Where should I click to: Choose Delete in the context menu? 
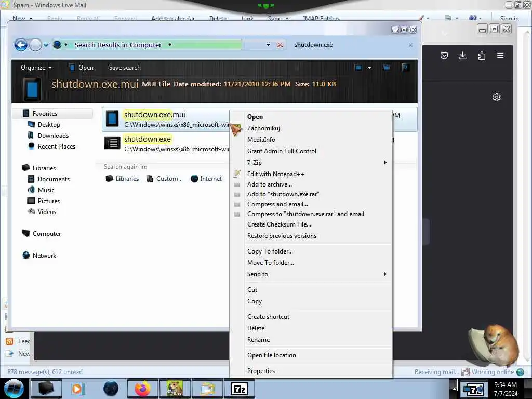coord(311,328)
